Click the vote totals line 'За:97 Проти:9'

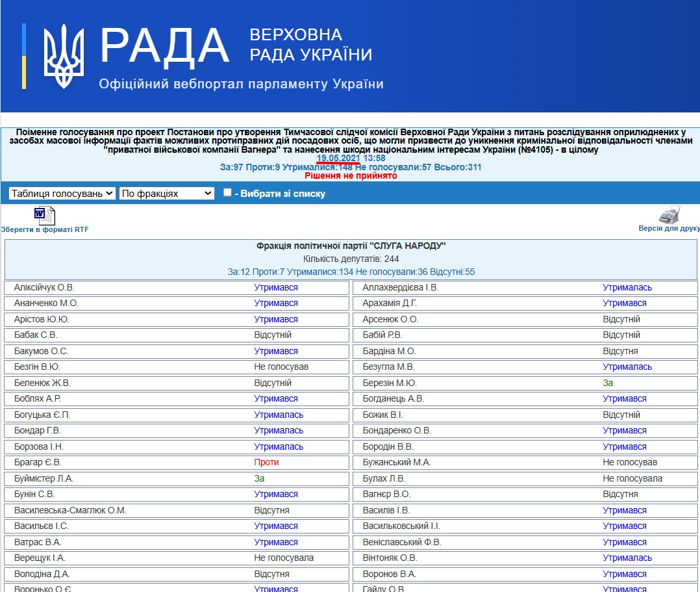point(351,167)
